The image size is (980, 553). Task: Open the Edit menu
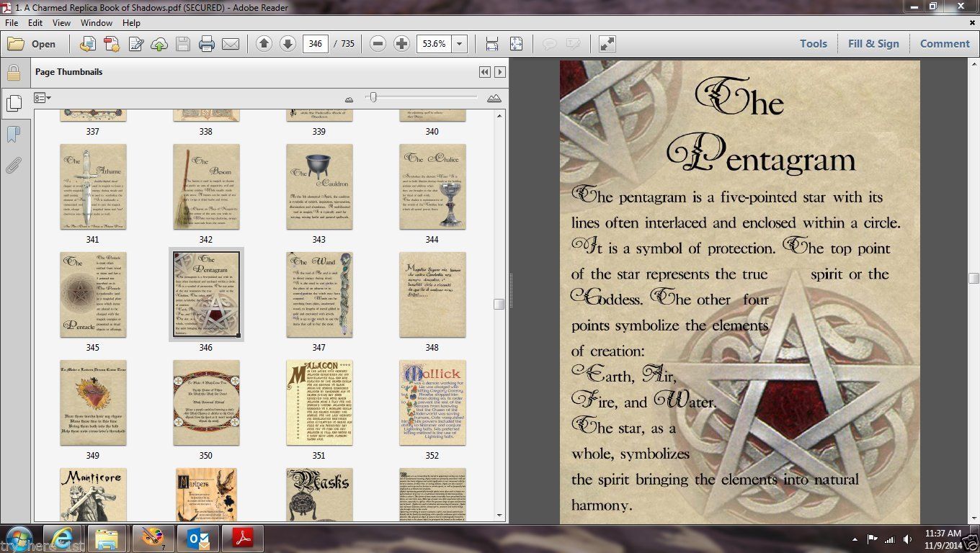[x=35, y=23]
